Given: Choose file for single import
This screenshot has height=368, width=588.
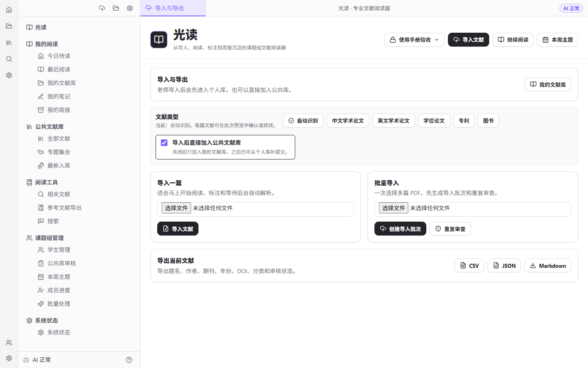Looking at the screenshot, I should pos(176,208).
